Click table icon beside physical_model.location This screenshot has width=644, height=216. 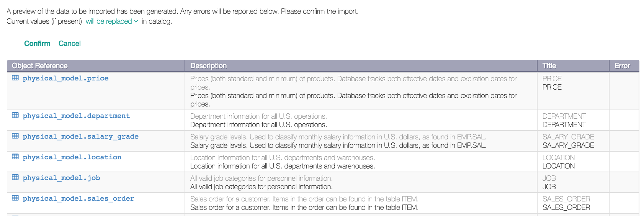(15, 157)
